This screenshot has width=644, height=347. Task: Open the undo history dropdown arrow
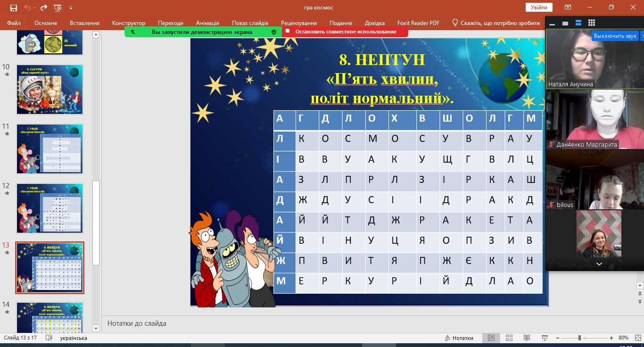34,8
